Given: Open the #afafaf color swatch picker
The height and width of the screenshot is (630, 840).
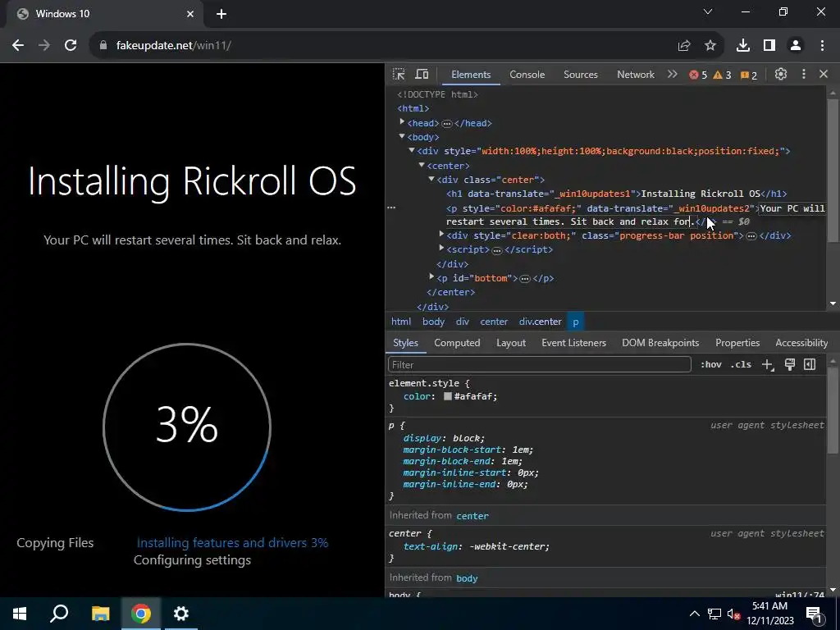Looking at the screenshot, I should click(448, 396).
